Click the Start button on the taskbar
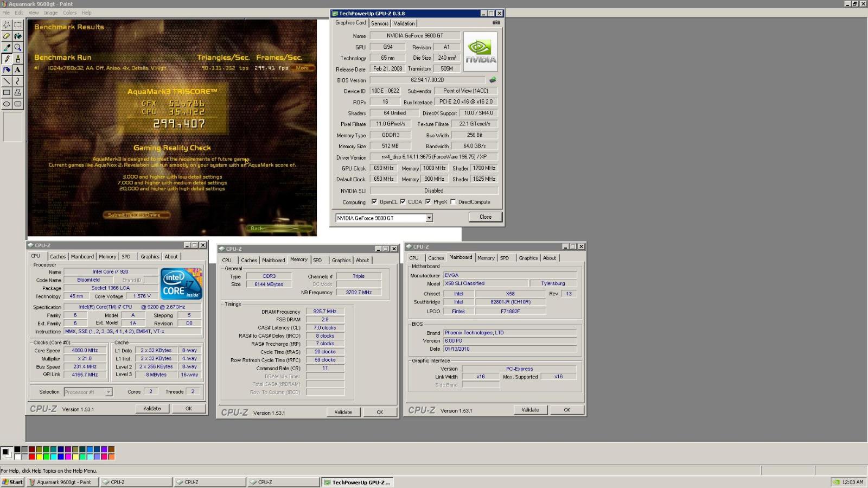 point(12,482)
